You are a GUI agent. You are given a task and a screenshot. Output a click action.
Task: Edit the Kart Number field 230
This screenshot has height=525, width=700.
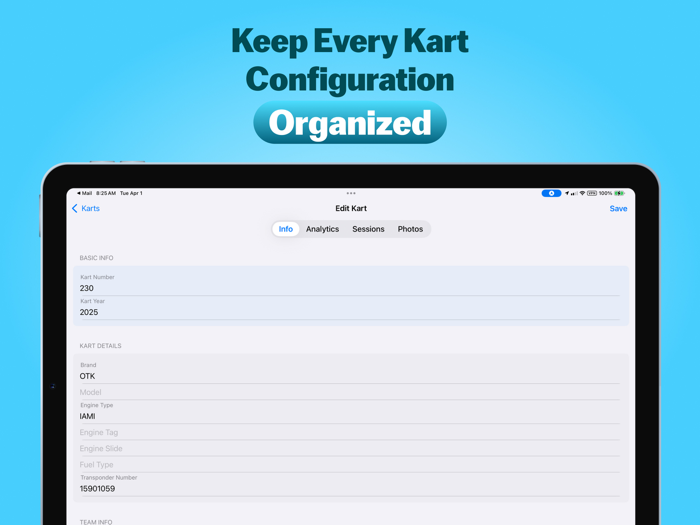coord(350,283)
